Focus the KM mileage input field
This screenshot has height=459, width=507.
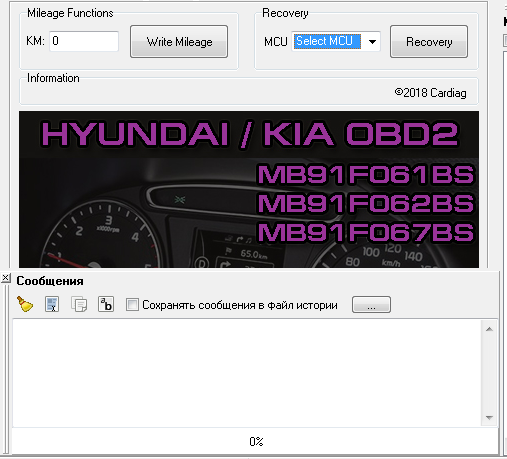84,41
